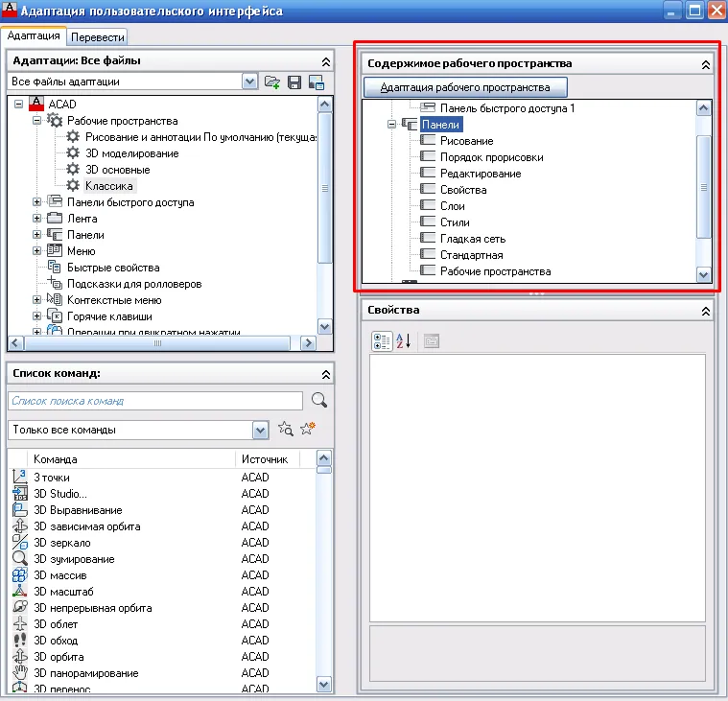Select Рисование и аннотации workspace

200,137
